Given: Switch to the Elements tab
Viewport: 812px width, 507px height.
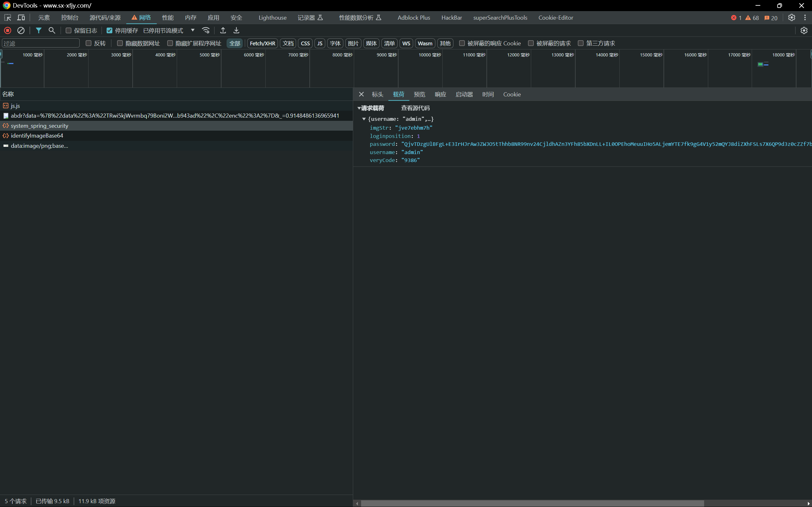Looking at the screenshot, I should (x=44, y=17).
